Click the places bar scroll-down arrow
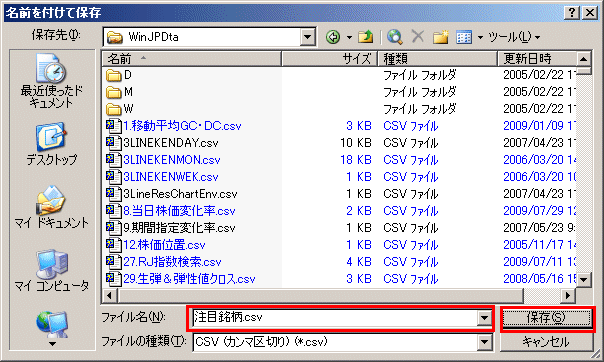Image resolution: width=604 pixels, height=362 pixels. pos(52,344)
